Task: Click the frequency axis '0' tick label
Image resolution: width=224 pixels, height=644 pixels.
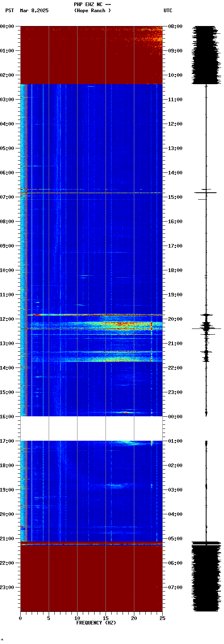Action: (20, 618)
